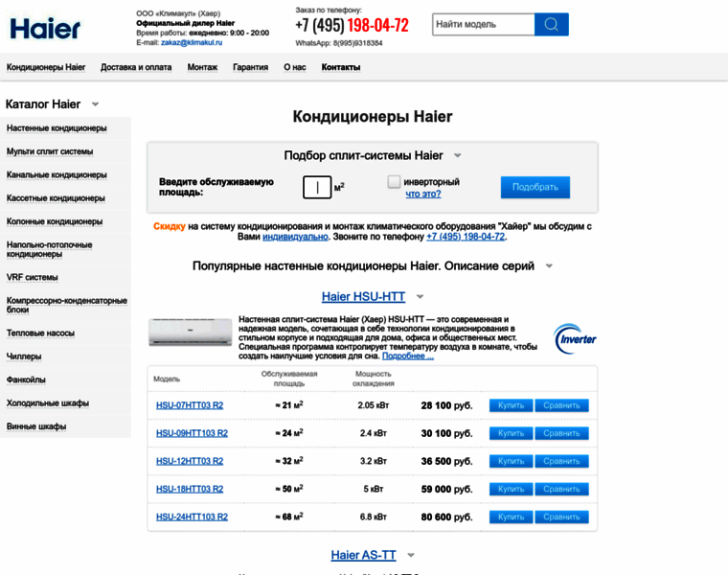The height and width of the screenshot is (575, 728).
Task: Click the zakaz@klimakul.ru email link
Action: (x=192, y=42)
